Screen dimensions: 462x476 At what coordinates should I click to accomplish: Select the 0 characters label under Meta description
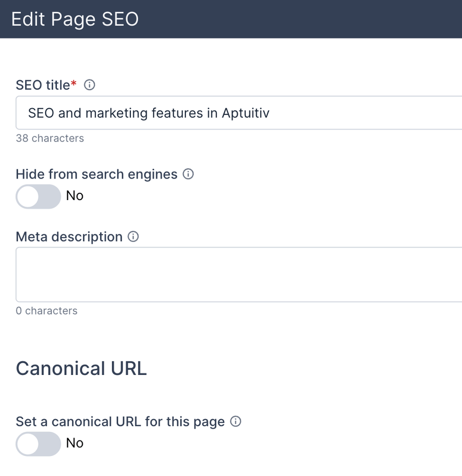[x=47, y=310]
